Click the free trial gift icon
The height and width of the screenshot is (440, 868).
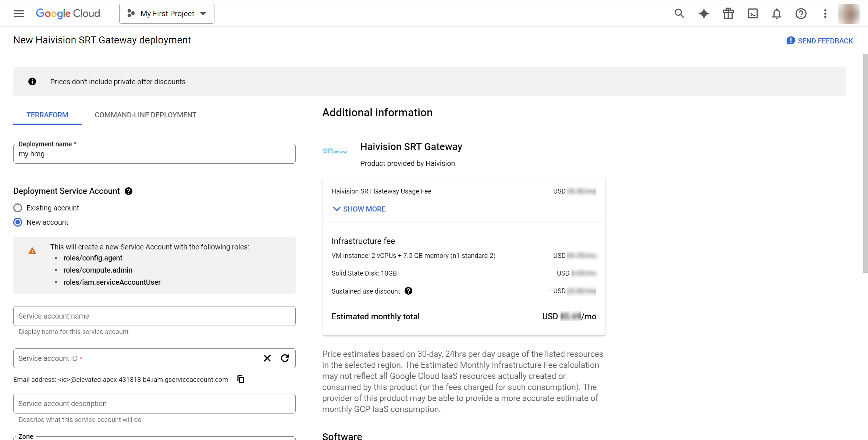728,14
